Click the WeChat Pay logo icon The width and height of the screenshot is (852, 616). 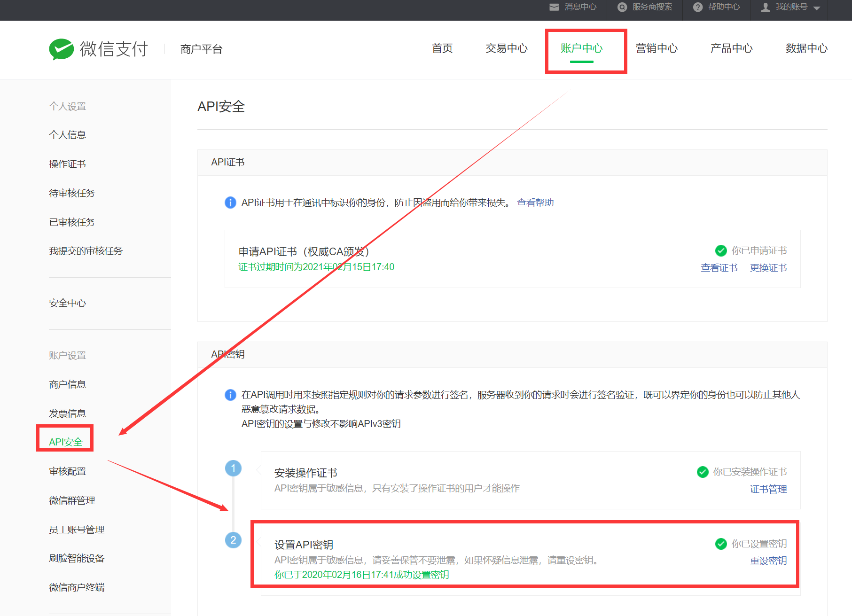61,49
